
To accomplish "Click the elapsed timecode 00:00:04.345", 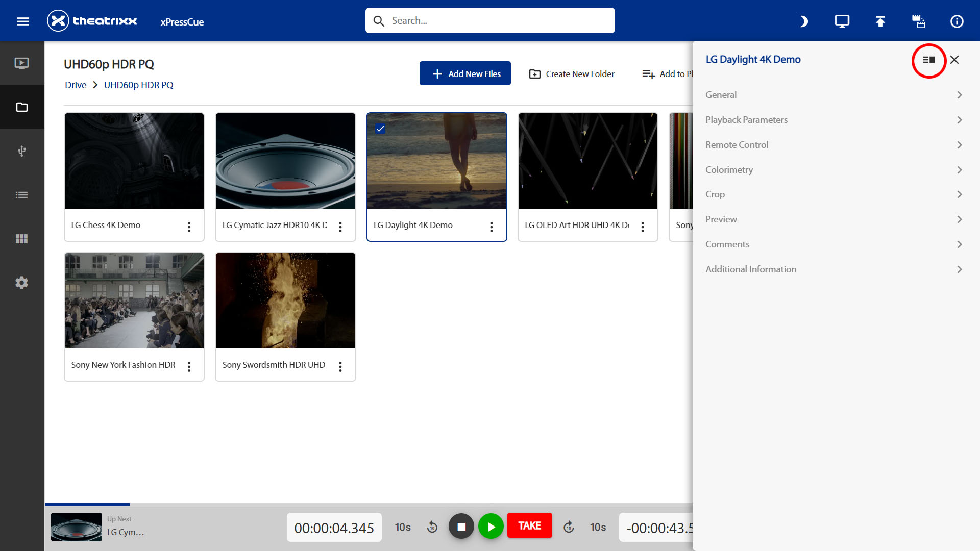I will pyautogui.click(x=334, y=528).
